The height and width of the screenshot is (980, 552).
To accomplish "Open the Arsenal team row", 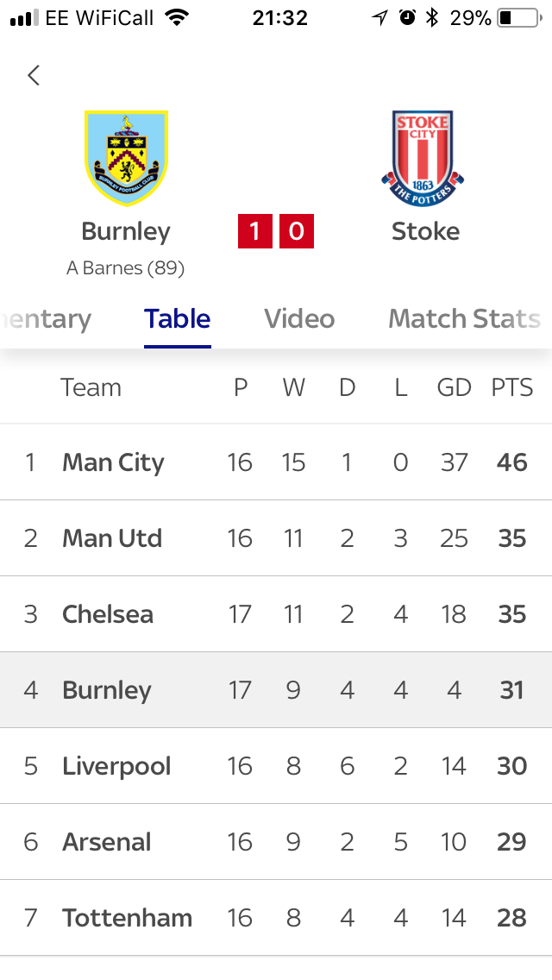I will (276, 842).
